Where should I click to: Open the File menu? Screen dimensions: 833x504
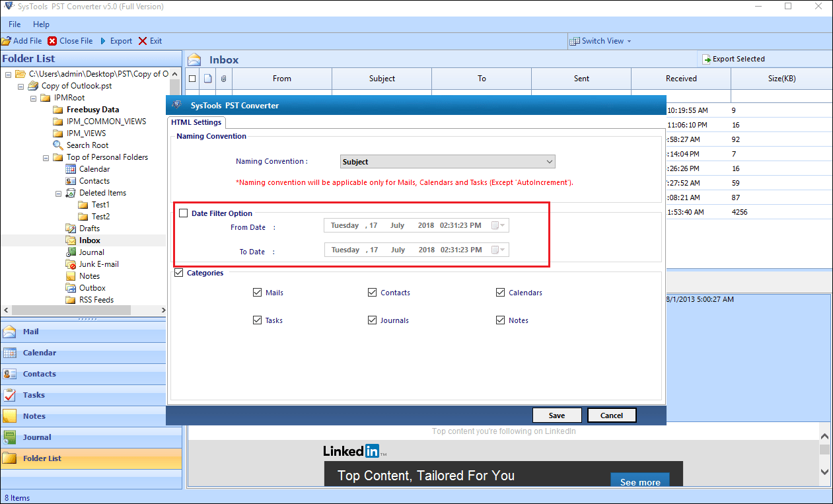[x=14, y=24]
